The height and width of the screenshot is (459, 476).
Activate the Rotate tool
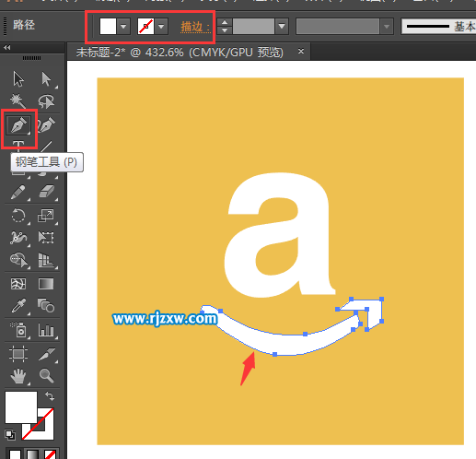click(18, 215)
